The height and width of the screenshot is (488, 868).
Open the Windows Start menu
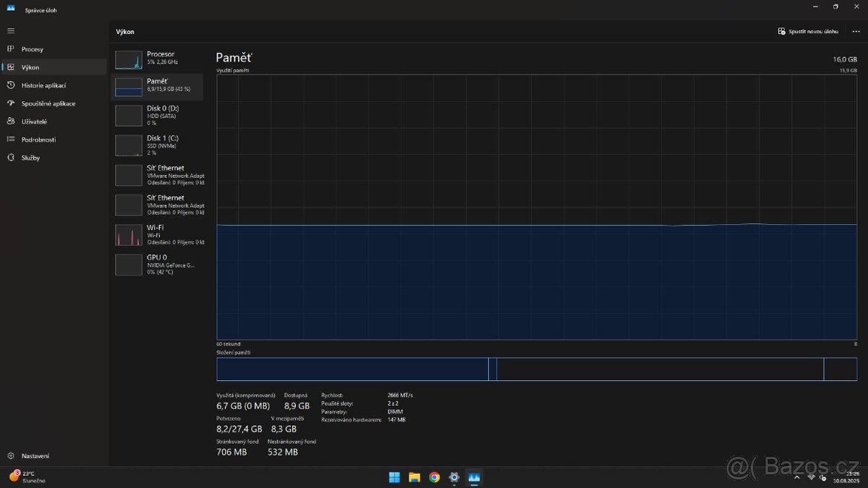coord(394,477)
